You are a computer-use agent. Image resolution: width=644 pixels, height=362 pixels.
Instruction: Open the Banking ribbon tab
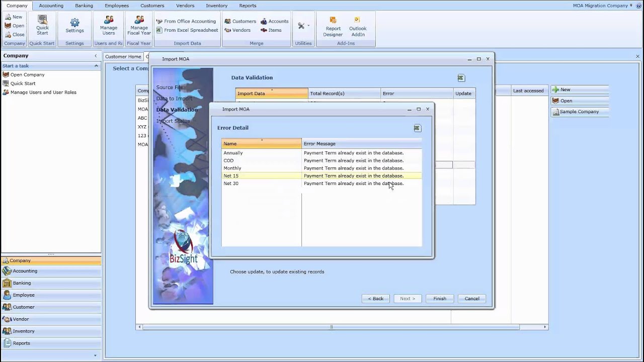point(84,6)
